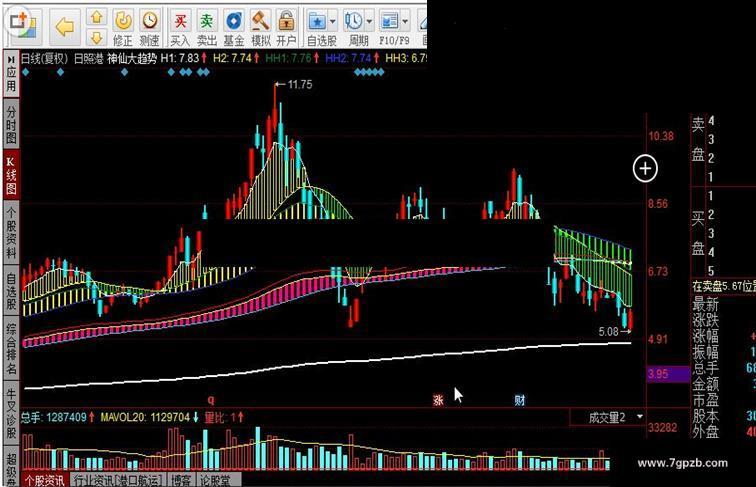The width and height of the screenshot is (756, 487).
Task: Open the 自选股 star folder icon
Action: [x=317, y=21]
